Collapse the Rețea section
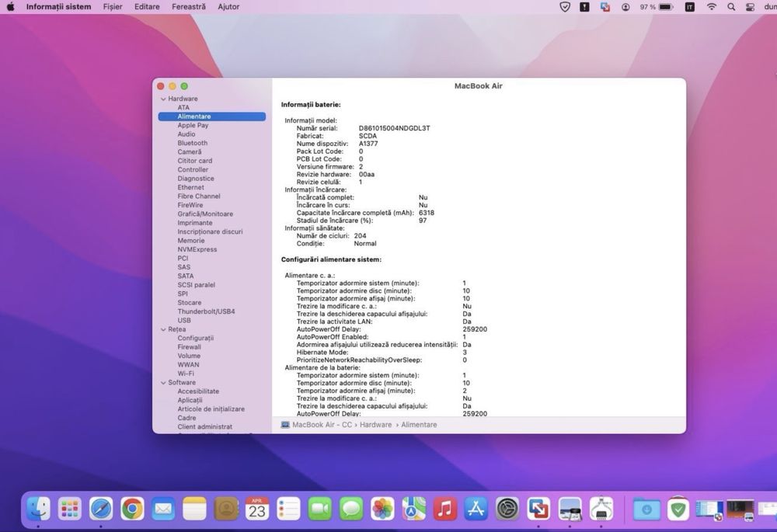This screenshot has width=777, height=532. [163, 329]
